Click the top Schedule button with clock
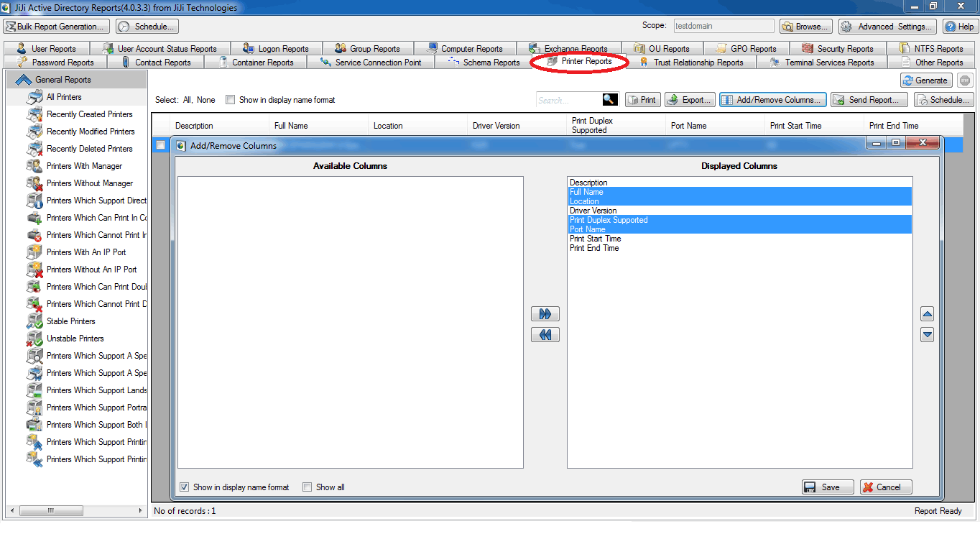980x552 pixels. click(147, 27)
